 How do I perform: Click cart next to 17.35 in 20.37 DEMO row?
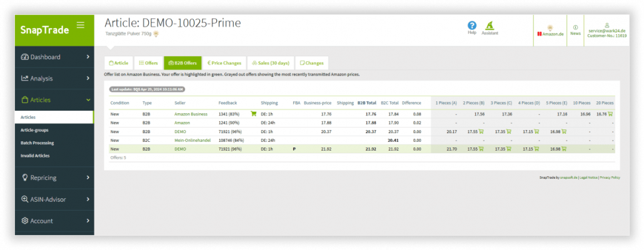pyautogui.click(x=508, y=131)
